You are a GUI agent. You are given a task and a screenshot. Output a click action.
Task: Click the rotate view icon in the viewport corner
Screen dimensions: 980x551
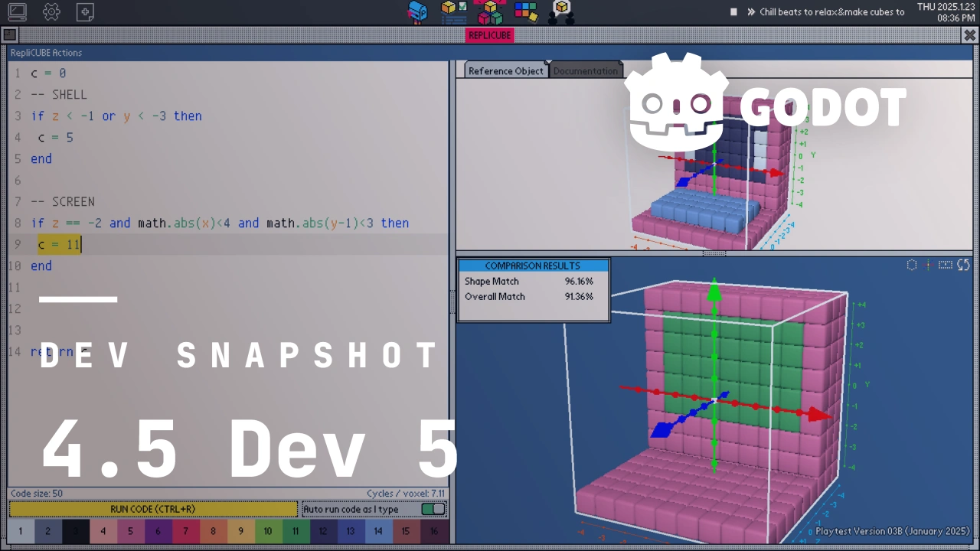point(963,265)
